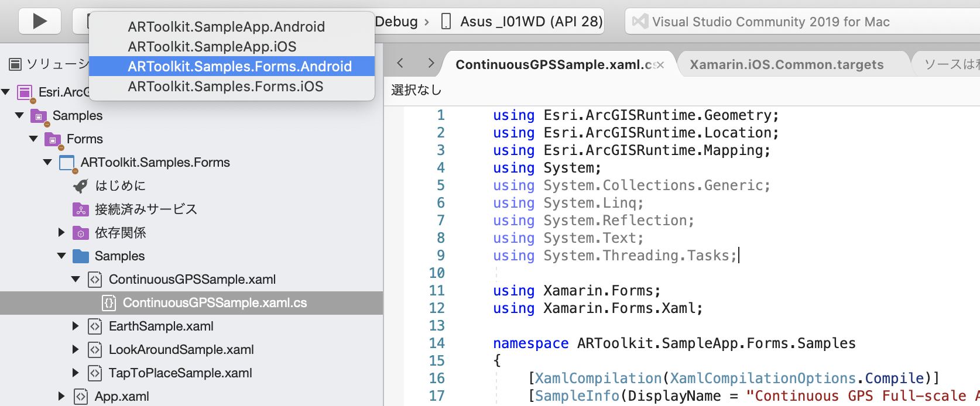This screenshot has width=980, height=406.
Task: Click the blue Samples folder icon
Action: pos(81,256)
